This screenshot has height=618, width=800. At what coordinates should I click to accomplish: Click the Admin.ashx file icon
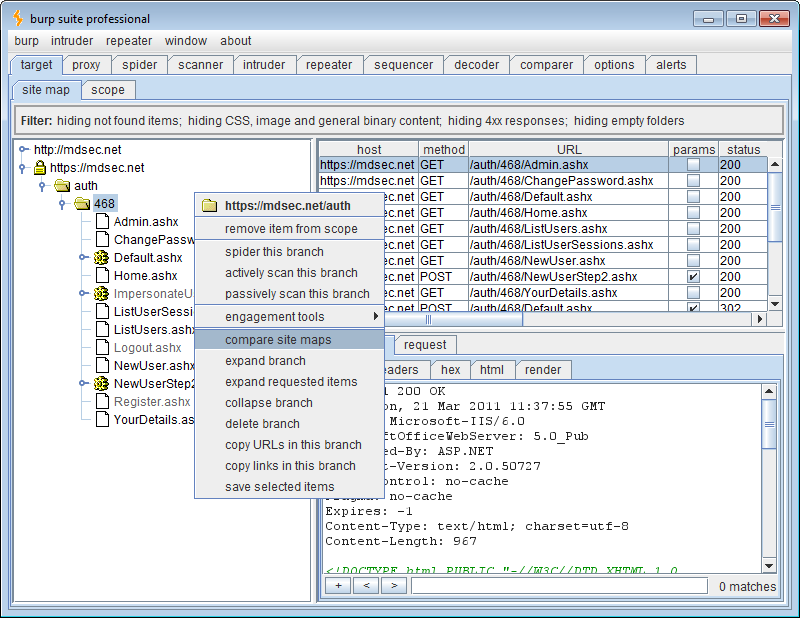coord(103,221)
